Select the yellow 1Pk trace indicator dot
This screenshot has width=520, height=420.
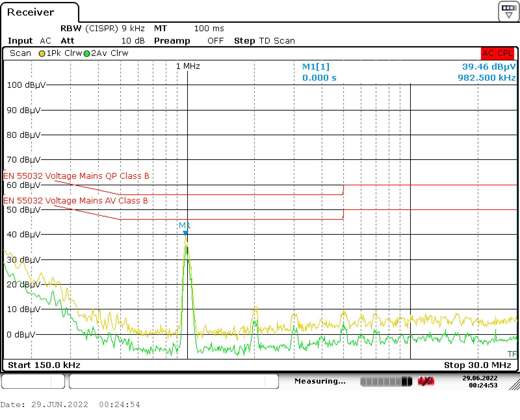[42, 53]
